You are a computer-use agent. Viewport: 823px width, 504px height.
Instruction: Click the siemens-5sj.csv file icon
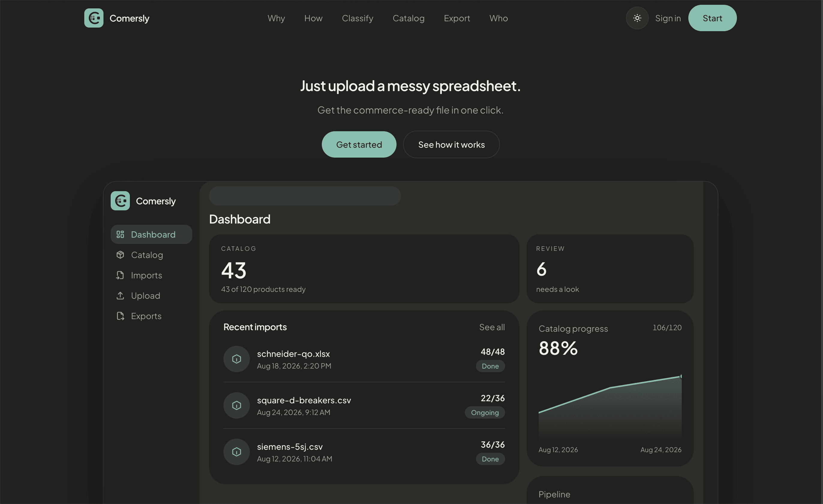(x=236, y=452)
